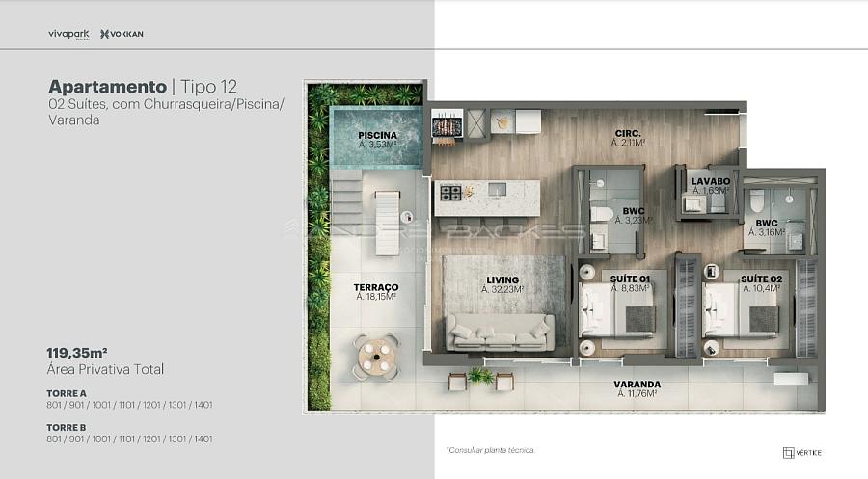
Task: Click the sofa in the living room
Action: click(500, 331)
